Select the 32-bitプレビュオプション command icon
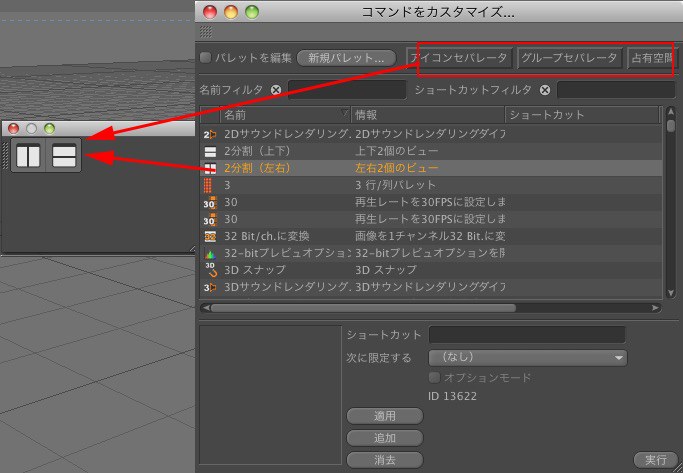The image size is (683, 473). [x=210, y=253]
